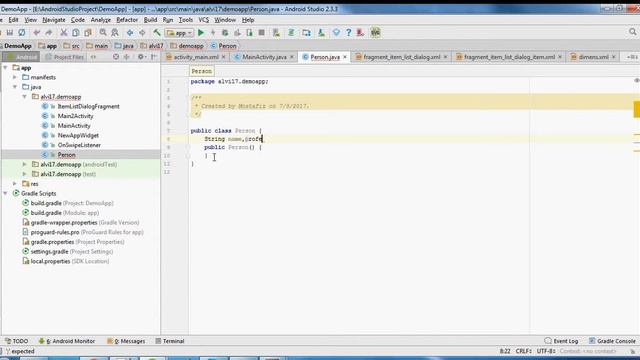Collapse the app module tree node
Screen dimensions: 640x360
point(6,68)
